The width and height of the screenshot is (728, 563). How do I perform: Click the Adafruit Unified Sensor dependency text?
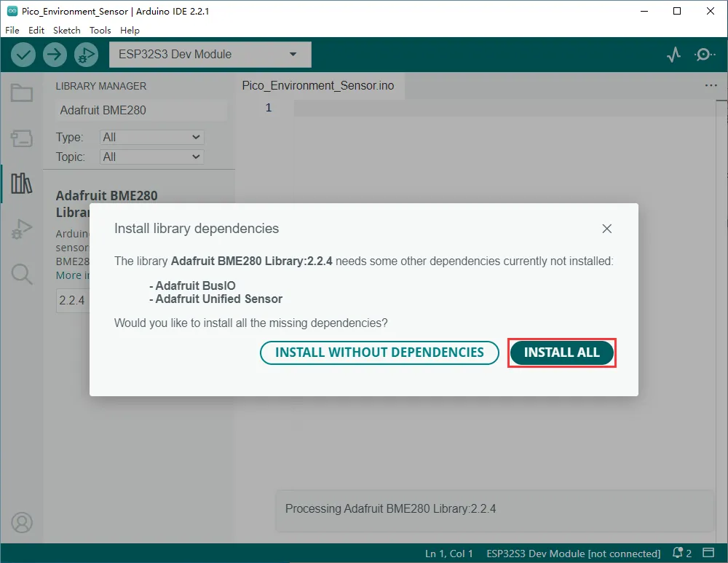click(218, 299)
